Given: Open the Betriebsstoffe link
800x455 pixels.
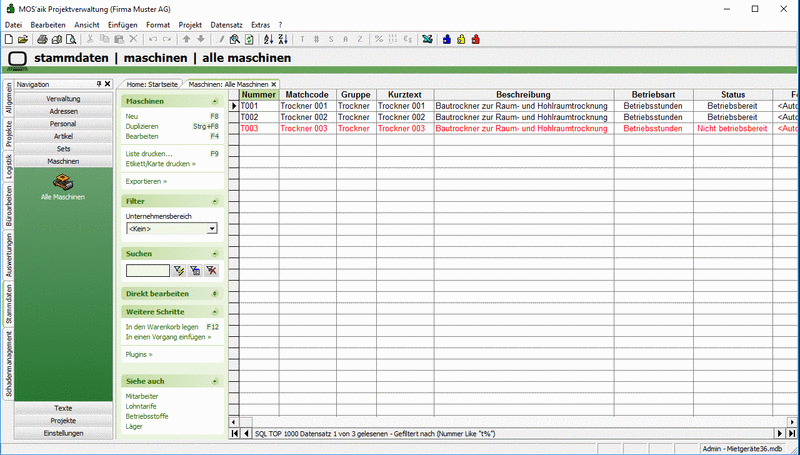Looking at the screenshot, I should coord(146,416).
